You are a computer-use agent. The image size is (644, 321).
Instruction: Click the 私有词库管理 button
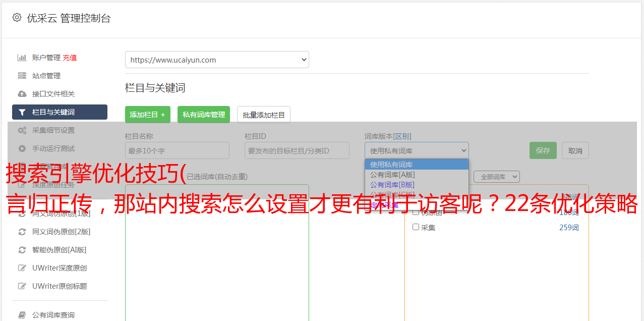204,115
